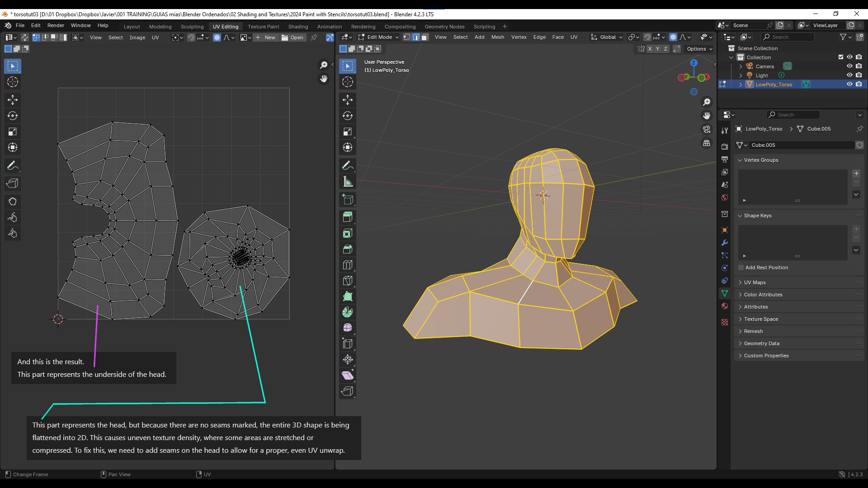Screen dimensions: 868x488
Task: Select the Extrude Region tool
Action: click(x=348, y=217)
